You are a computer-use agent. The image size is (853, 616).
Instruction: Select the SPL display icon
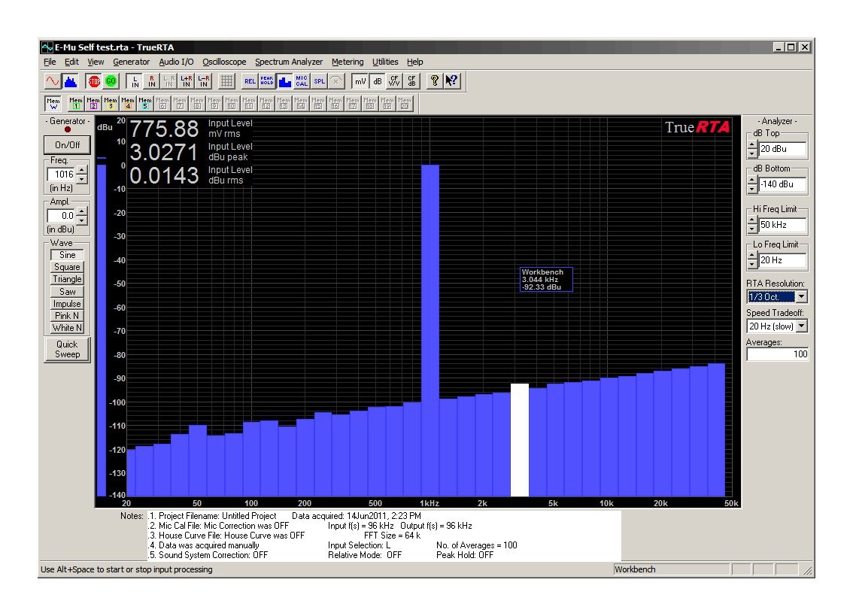point(319,80)
